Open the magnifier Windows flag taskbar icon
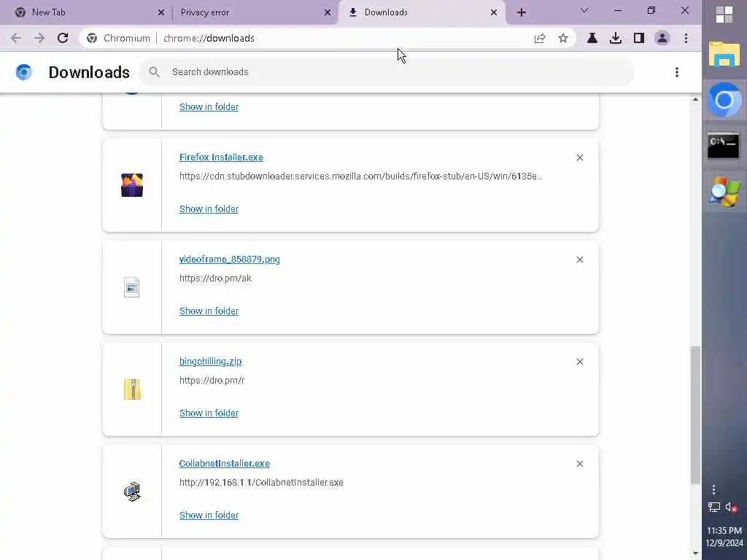 pos(724,192)
